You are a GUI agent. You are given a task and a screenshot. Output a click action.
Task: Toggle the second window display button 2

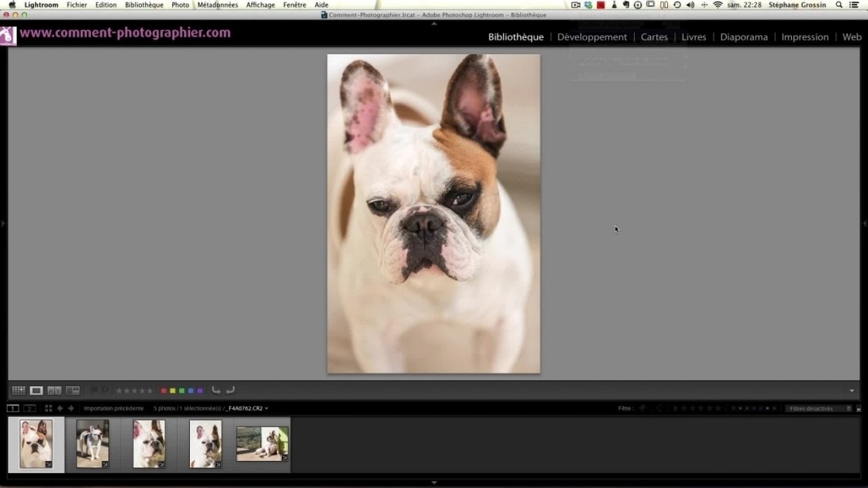(x=29, y=409)
